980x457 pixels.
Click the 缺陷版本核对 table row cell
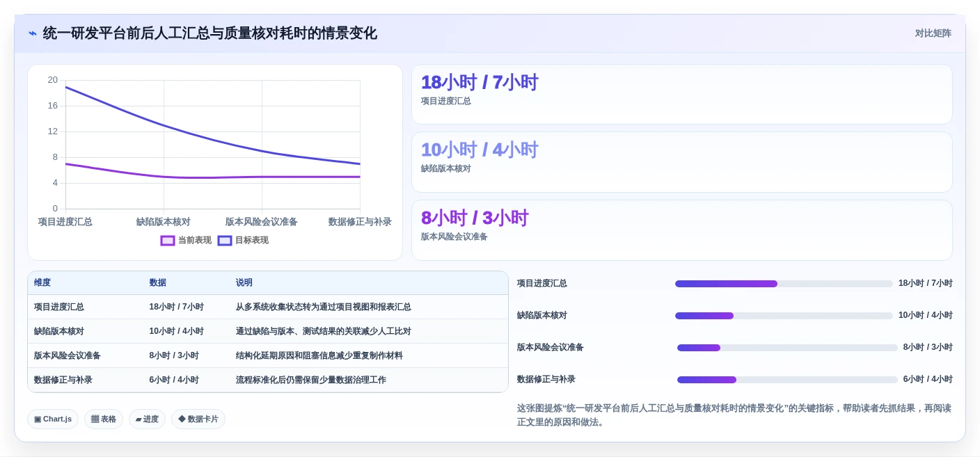59,331
